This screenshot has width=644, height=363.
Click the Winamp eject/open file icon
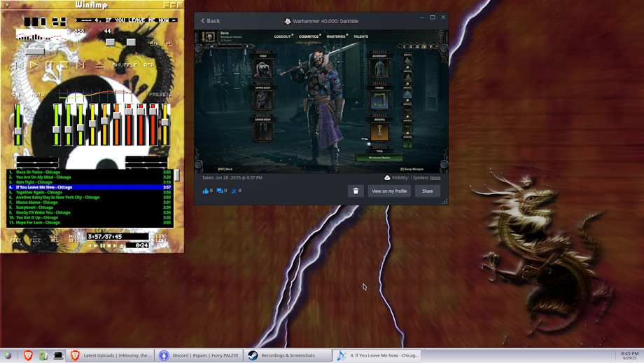click(99, 65)
